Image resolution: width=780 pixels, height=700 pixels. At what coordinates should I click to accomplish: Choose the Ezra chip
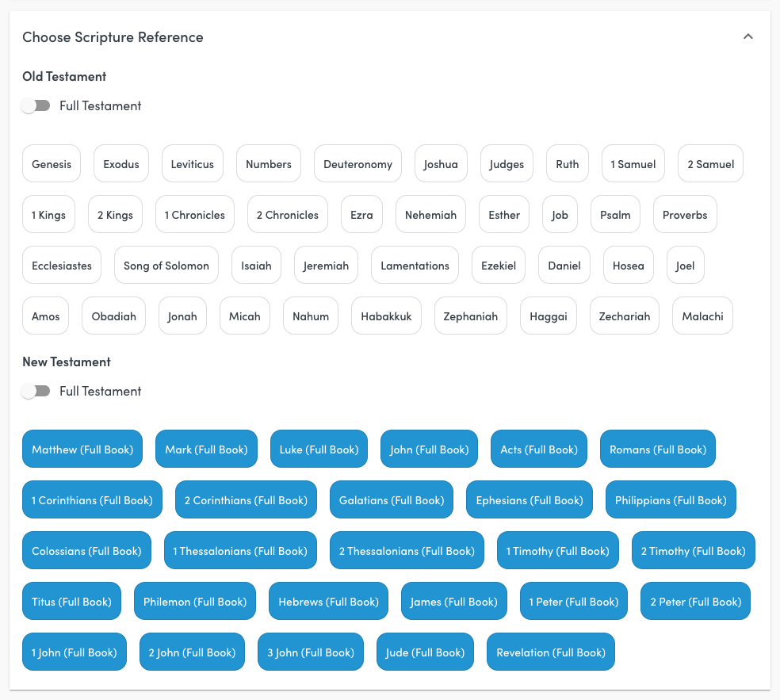tap(361, 214)
